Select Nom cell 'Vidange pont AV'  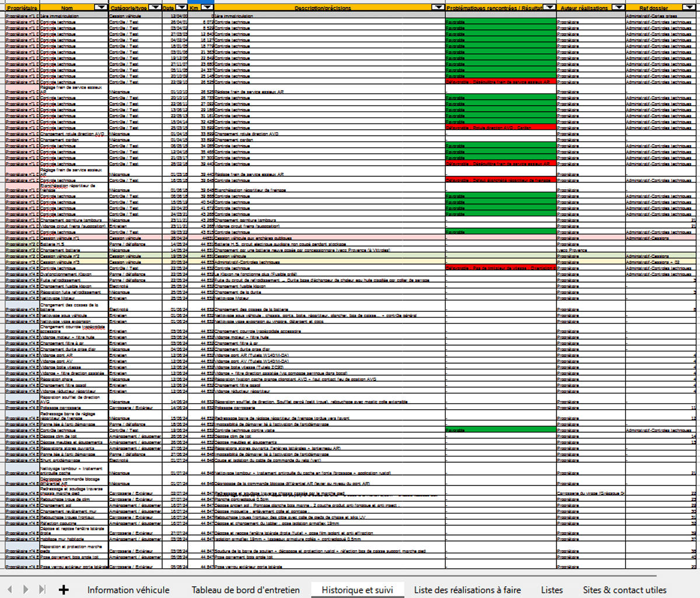(x=74, y=361)
